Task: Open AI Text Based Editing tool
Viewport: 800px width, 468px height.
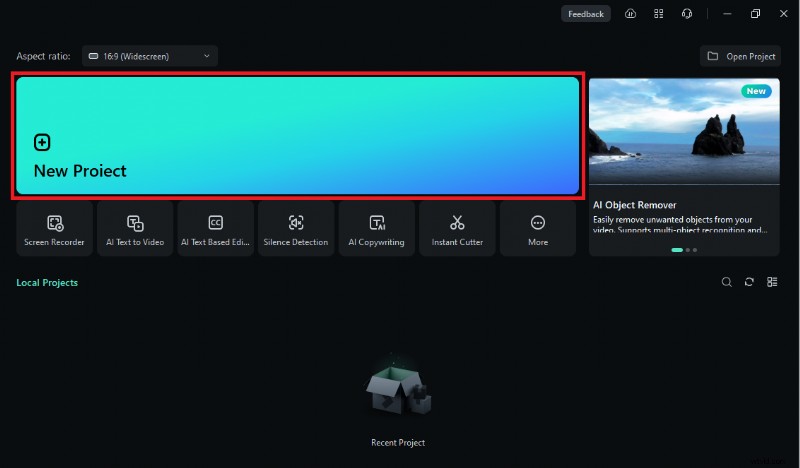Action: [x=216, y=229]
